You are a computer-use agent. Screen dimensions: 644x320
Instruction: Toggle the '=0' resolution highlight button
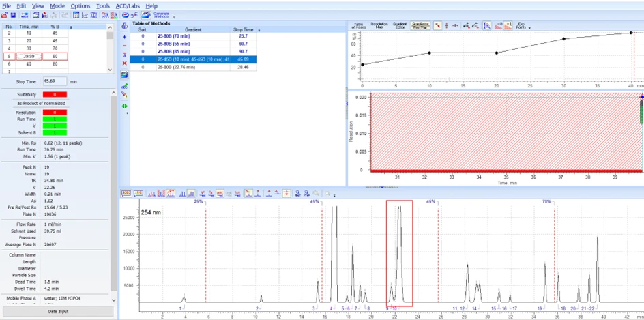[498, 25]
